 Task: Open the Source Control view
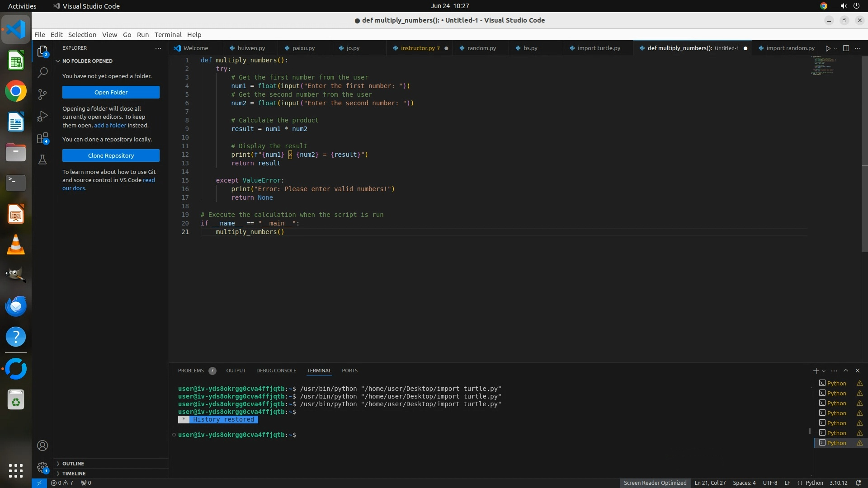[42, 94]
